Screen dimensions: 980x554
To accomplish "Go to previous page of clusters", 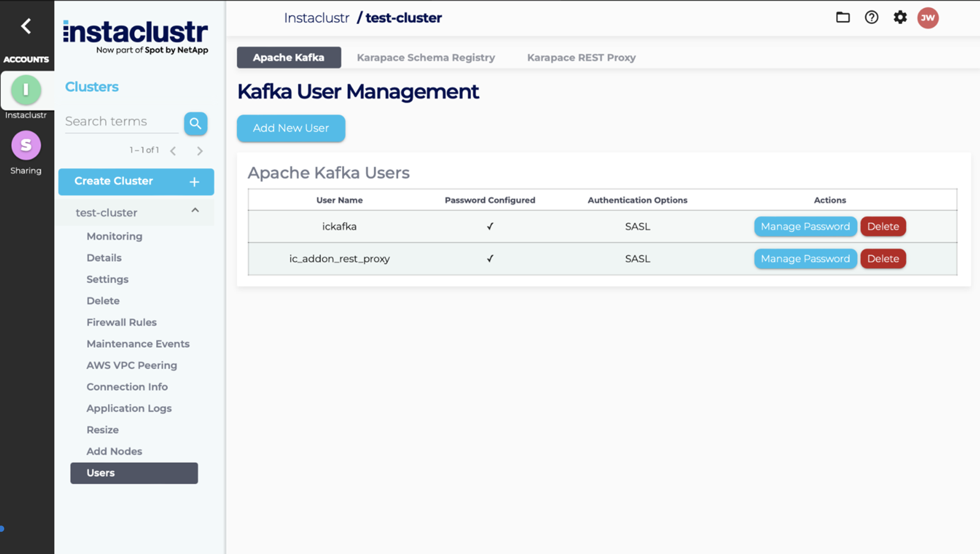I will tap(173, 151).
